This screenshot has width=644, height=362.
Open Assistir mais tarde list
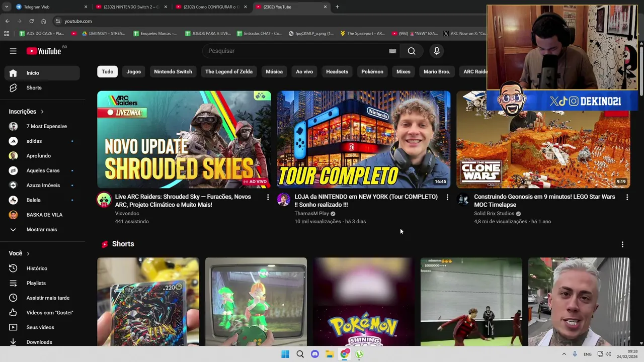(42, 298)
